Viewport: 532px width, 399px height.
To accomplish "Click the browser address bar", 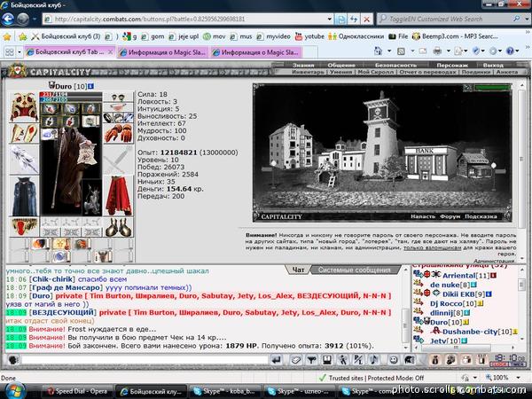I will click(x=187, y=19).
